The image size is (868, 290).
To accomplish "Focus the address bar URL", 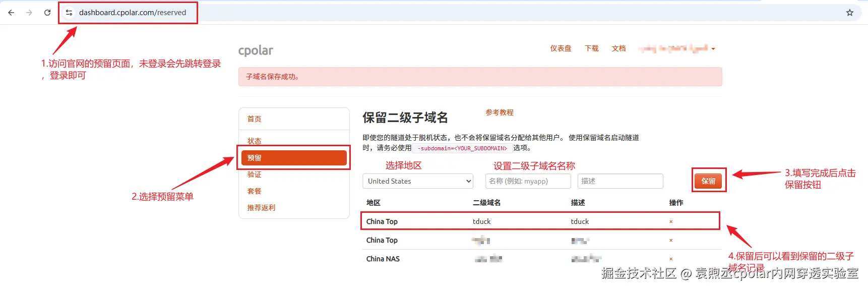I will pos(133,13).
